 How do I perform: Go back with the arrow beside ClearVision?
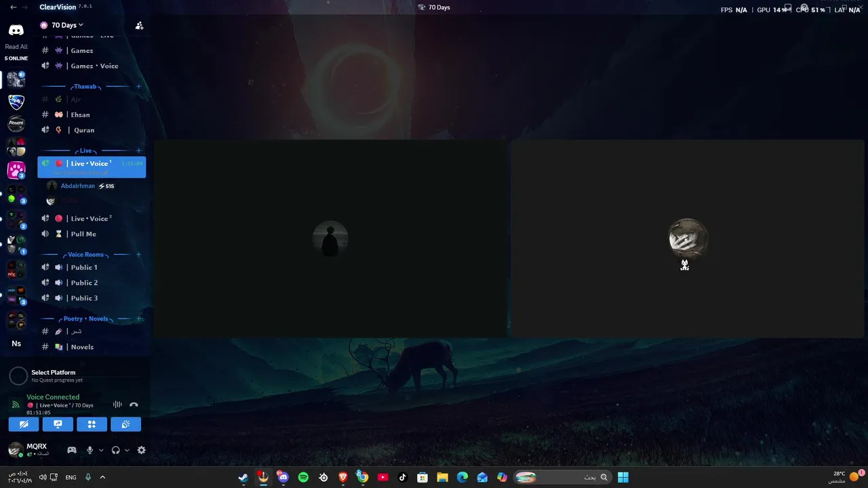pos(14,7)
